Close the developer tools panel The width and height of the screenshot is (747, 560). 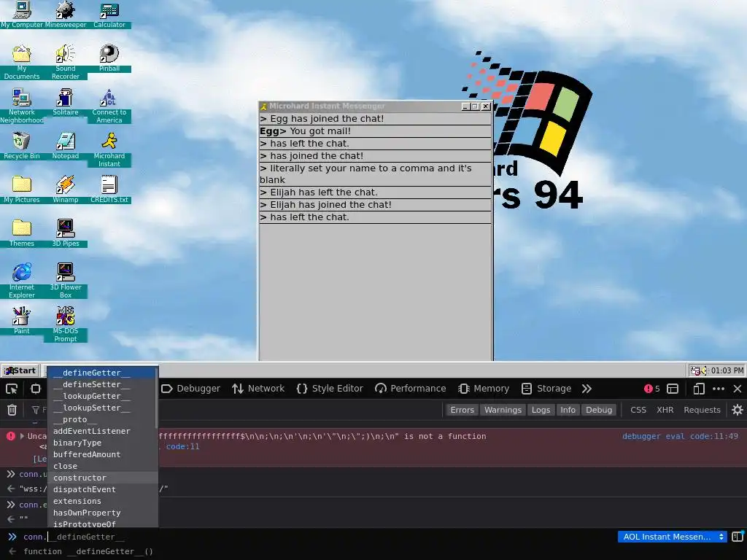738,389
